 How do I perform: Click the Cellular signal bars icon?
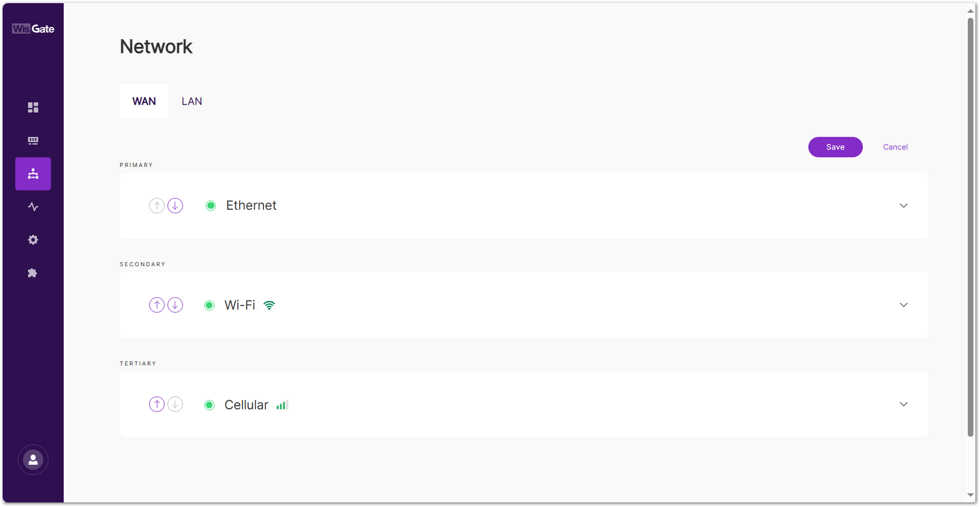tap(282, 405)
